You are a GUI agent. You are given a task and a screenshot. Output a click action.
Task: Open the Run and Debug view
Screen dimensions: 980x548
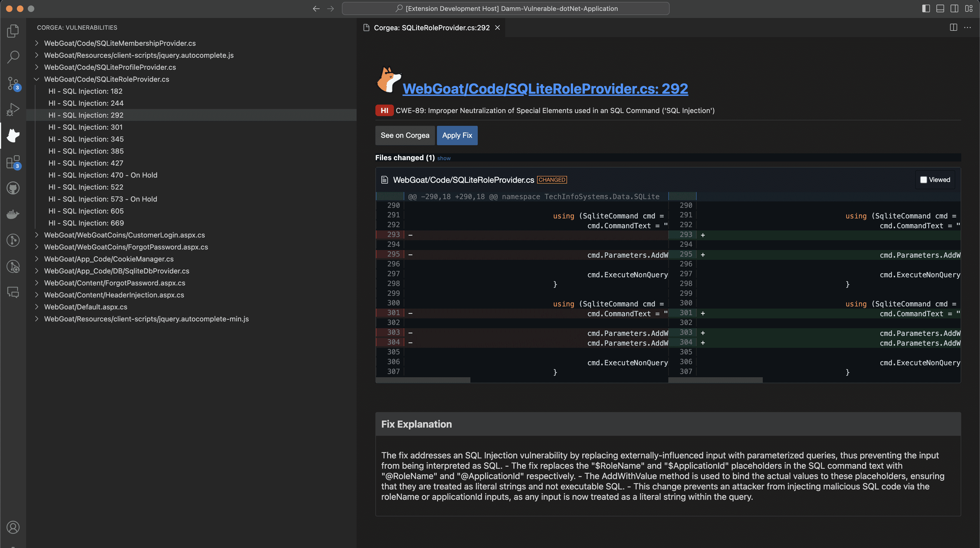tap(13, 109)
